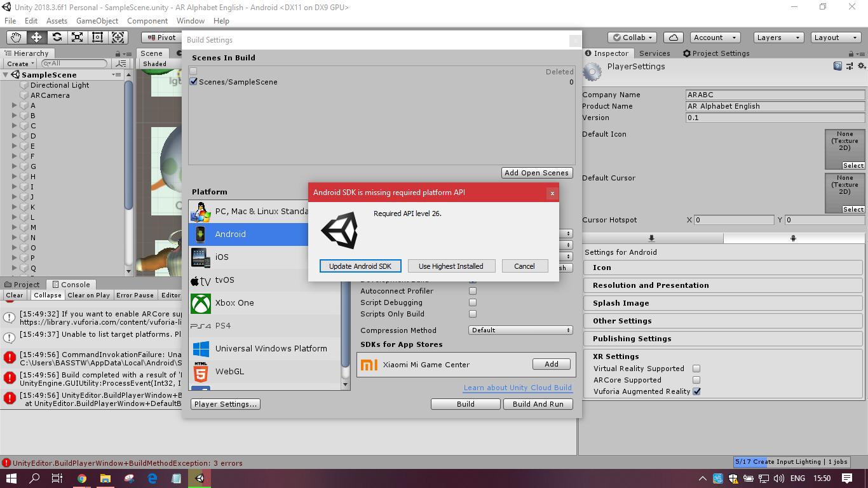
Task: Open PlayerSettings help reference icon
Action: coord(838,66)
